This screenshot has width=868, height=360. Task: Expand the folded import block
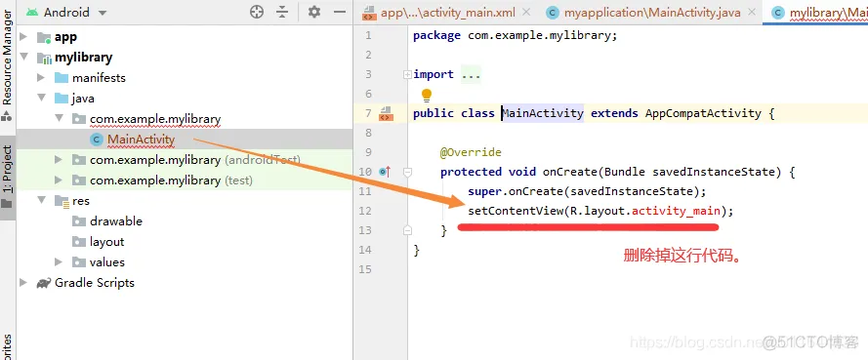tap(407, 74)
